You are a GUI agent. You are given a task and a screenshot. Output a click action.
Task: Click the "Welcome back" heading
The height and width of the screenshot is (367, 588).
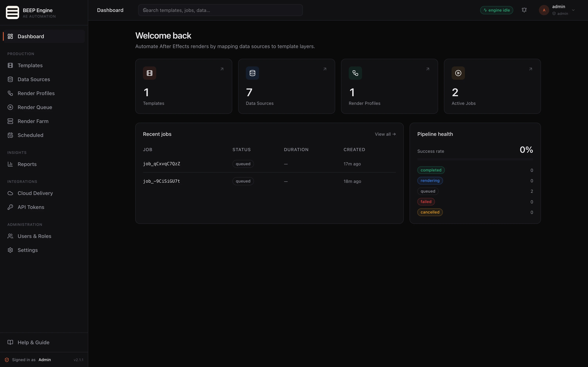tap(163, 36)
